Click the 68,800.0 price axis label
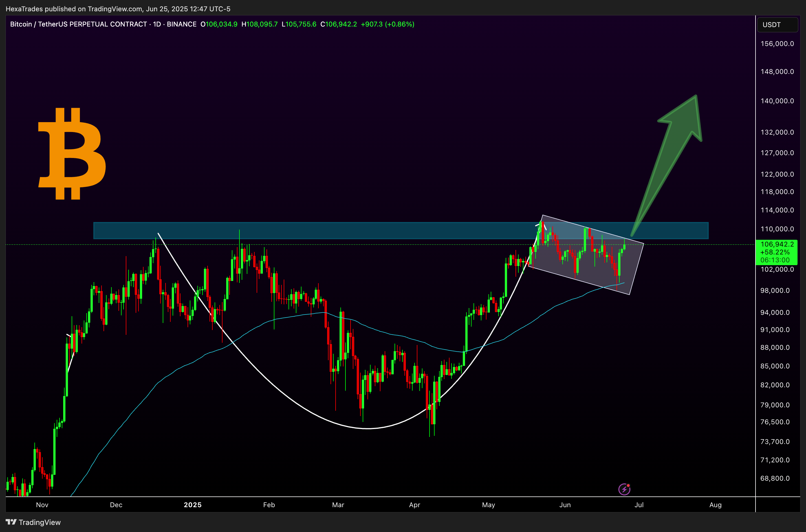The width and height of the screenshot is (806, 532). [x=775, y=478]
